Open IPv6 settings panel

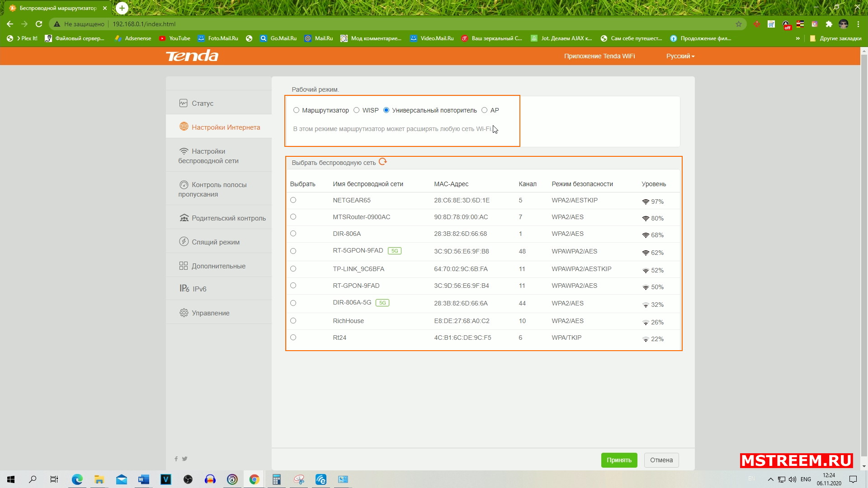coord(200,289)
